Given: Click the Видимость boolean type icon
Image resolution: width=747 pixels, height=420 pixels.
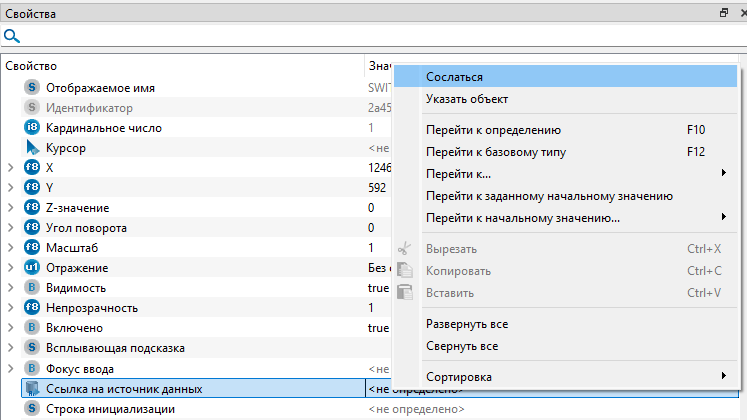Looking at the screenshot, I should pyautogui.click(x=31, y=288).
